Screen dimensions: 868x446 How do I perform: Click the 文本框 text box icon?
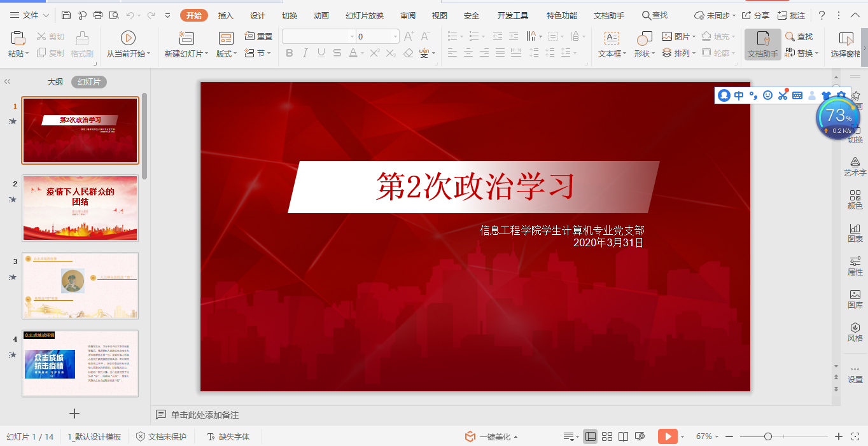coord(612,39)
